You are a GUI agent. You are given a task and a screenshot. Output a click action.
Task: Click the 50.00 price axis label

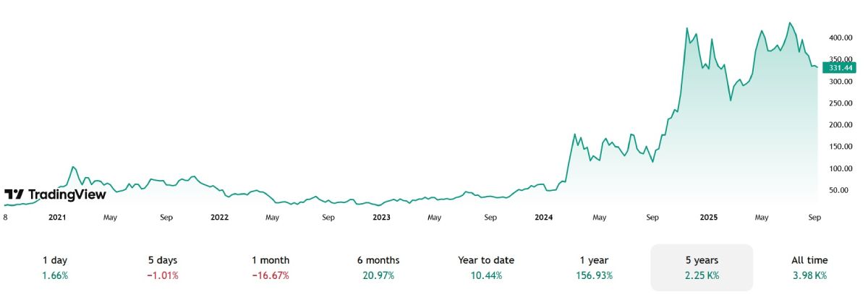(x=839, y=190)
